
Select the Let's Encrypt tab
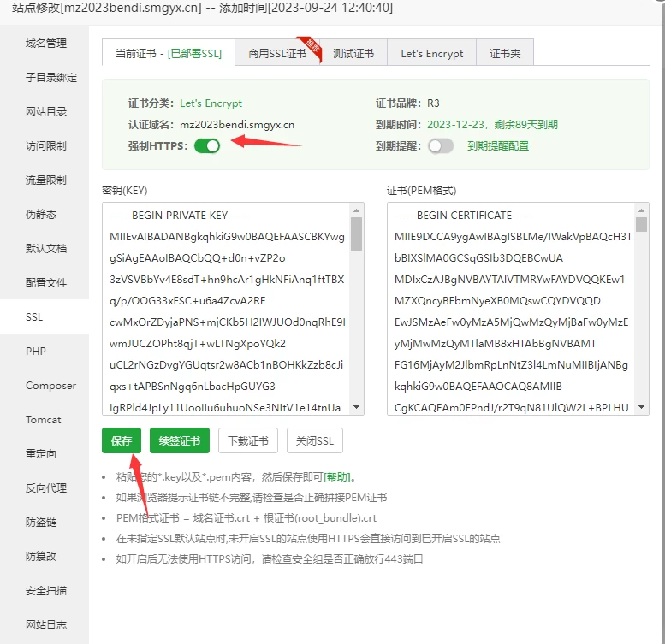431,53
